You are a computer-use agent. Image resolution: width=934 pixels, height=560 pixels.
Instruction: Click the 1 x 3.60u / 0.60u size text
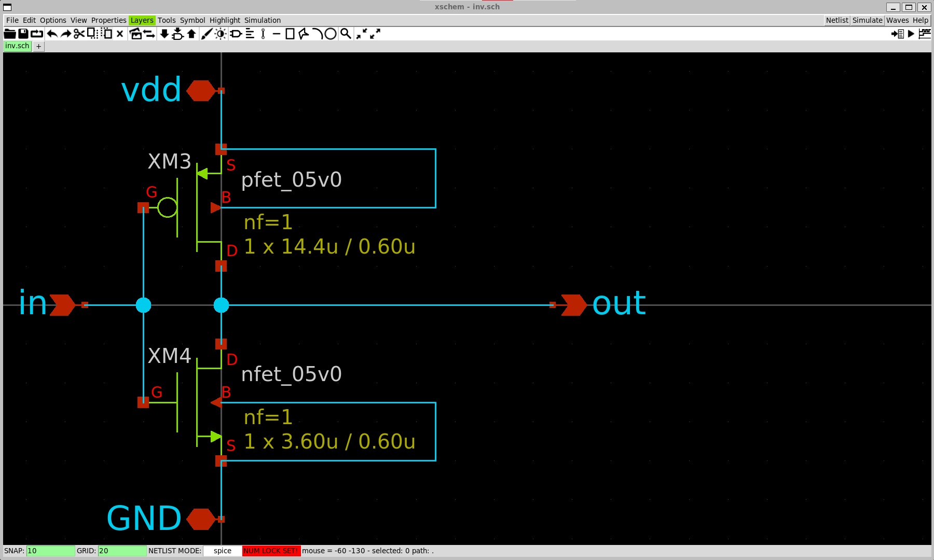pos(330,442)
